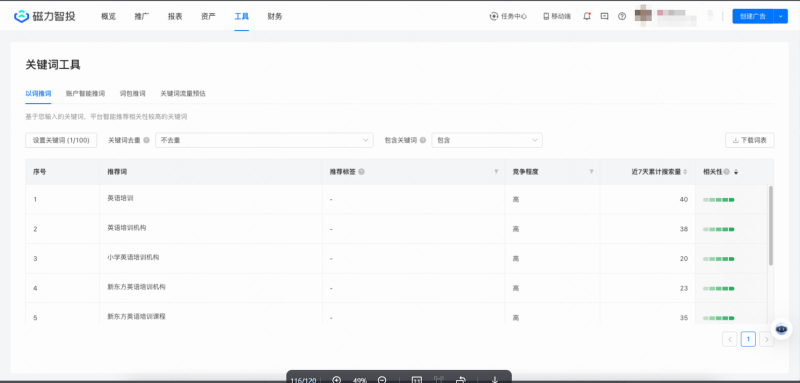The width and height of the screenshot is (800, 383).
Task: Toggle the 相关性 sort arrow
Action: coord(736,172)
